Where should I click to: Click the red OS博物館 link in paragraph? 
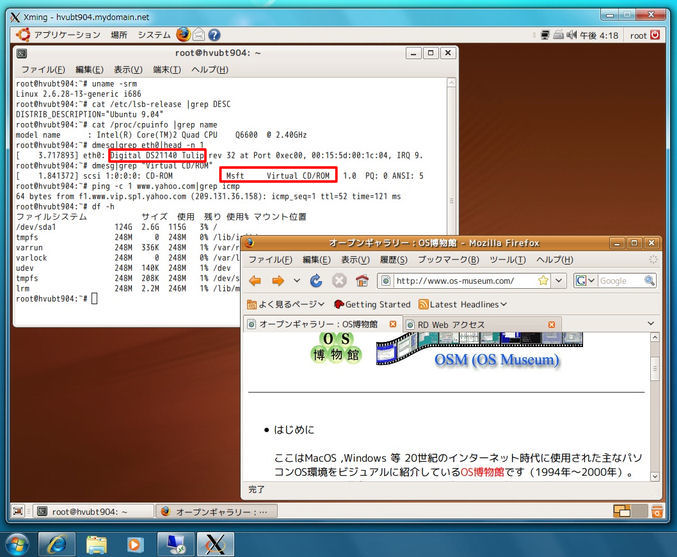[x=482, y=472]
